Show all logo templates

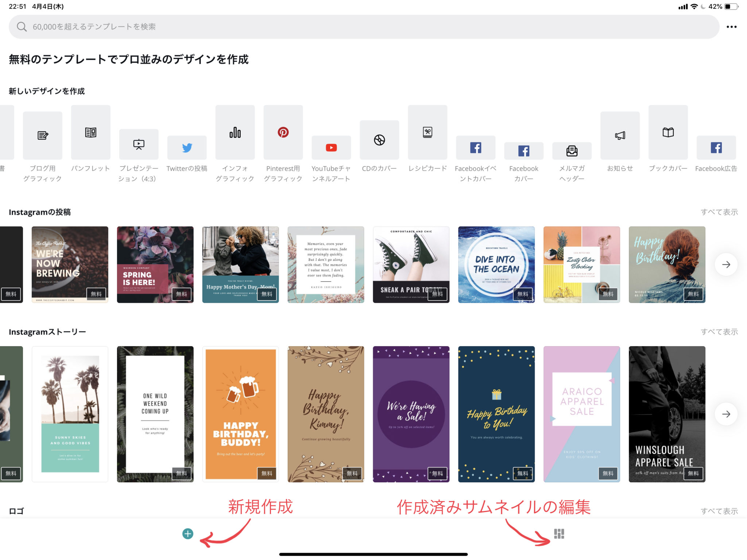coord(719,511)
